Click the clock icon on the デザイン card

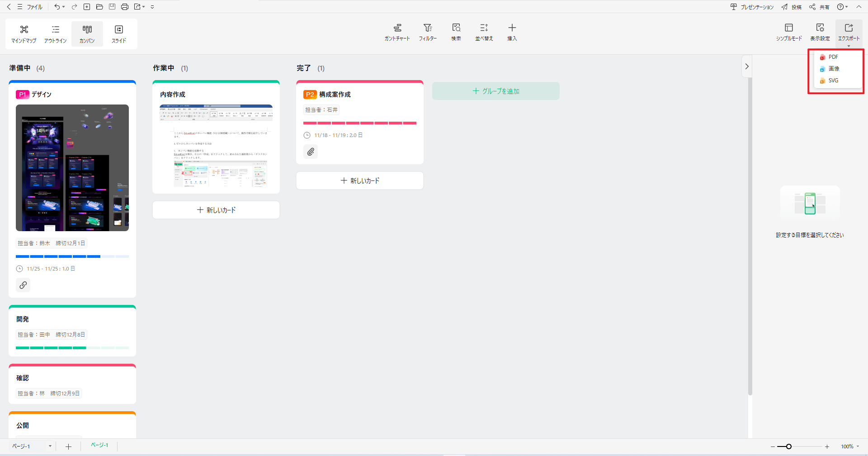tap(19, 269)
